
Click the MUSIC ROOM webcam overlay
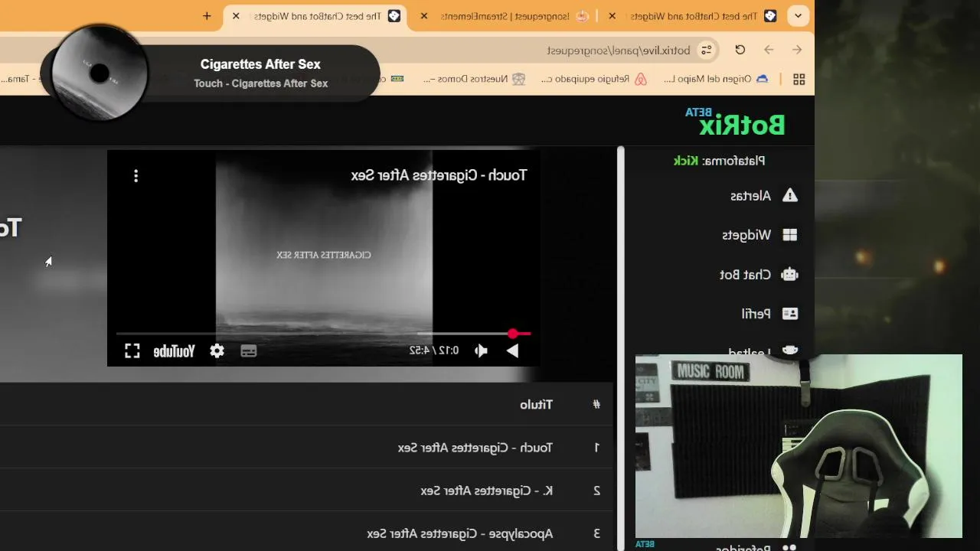point(799,446)
